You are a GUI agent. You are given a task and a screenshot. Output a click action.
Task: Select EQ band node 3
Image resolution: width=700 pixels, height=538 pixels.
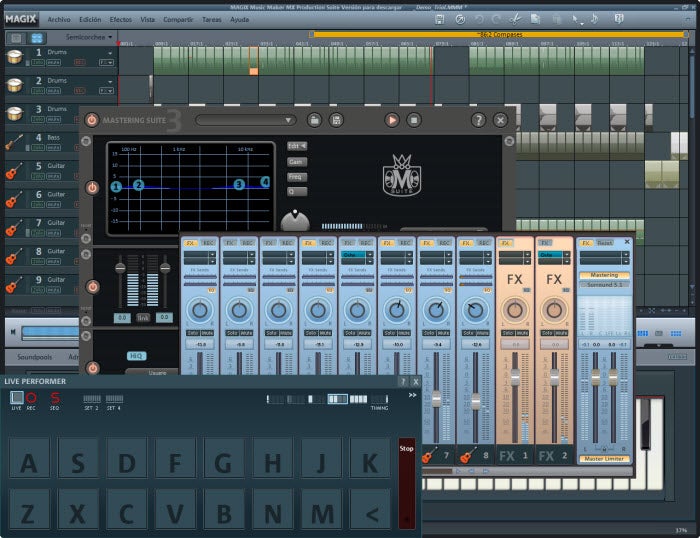[239, 184]
